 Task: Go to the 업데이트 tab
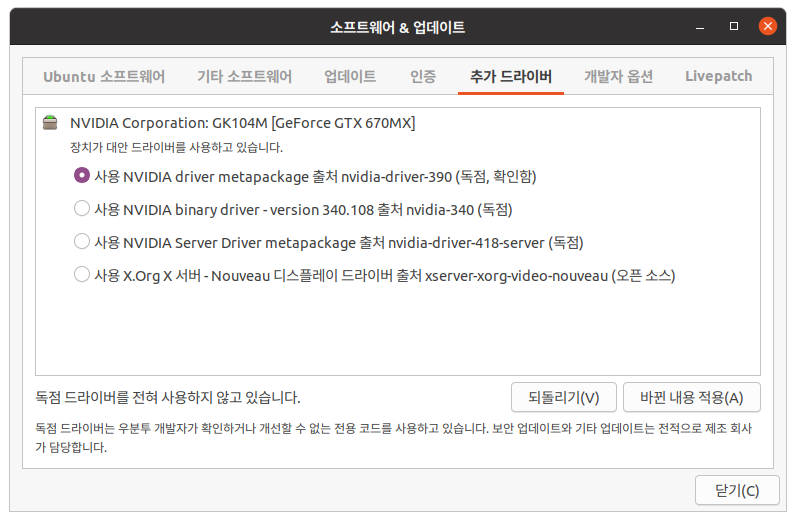(350, 76)
